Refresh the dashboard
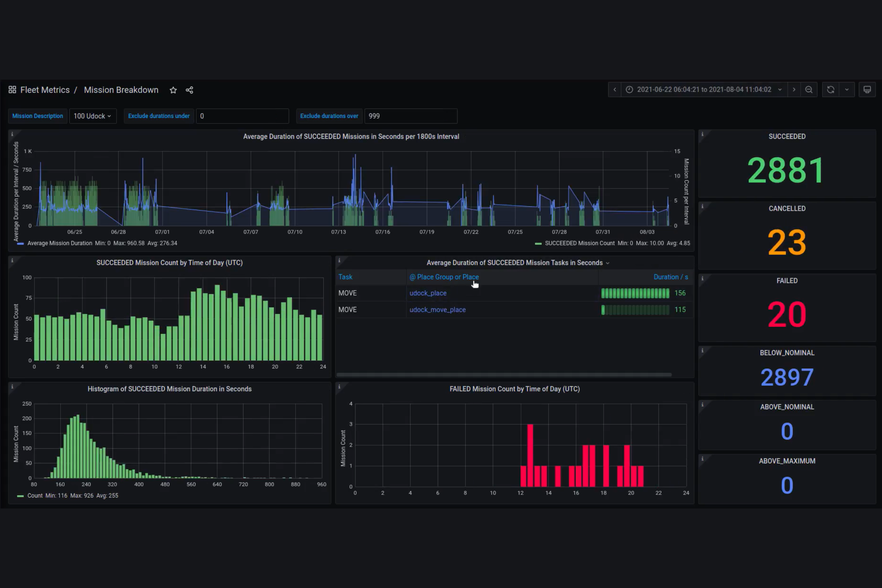This screenshot has height=588, width=882. pyautogui.click(x=831, y=90)
